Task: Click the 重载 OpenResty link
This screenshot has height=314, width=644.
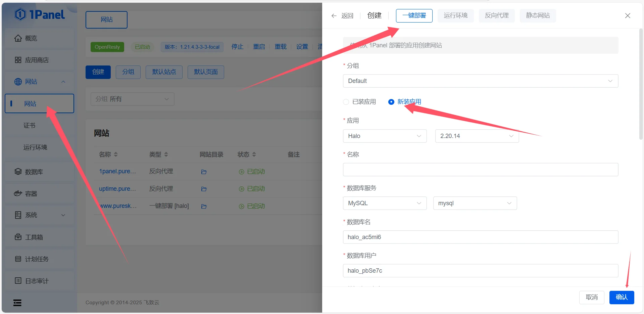Action: [x=281, y=47]
